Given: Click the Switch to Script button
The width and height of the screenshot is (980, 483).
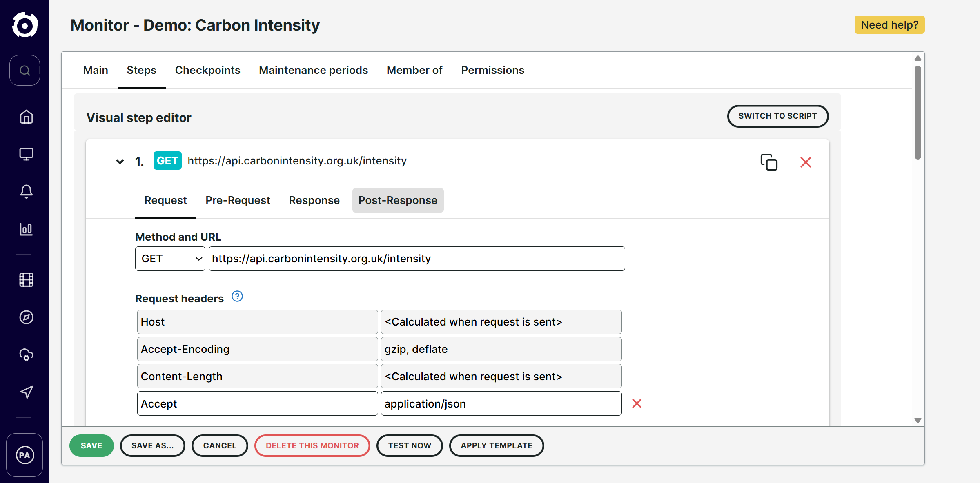Looking at the screenshot, I should (777, 116).
